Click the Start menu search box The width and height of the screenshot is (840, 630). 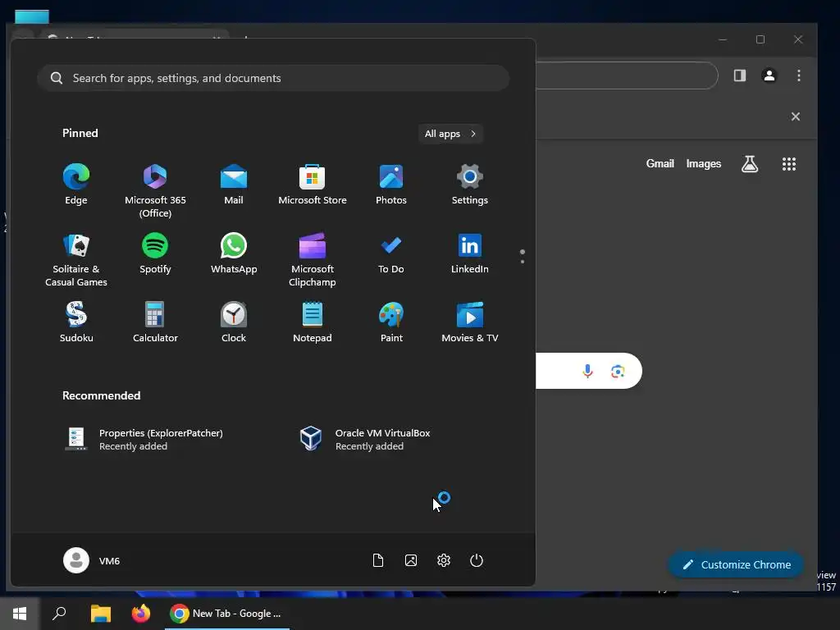[272, 78]
